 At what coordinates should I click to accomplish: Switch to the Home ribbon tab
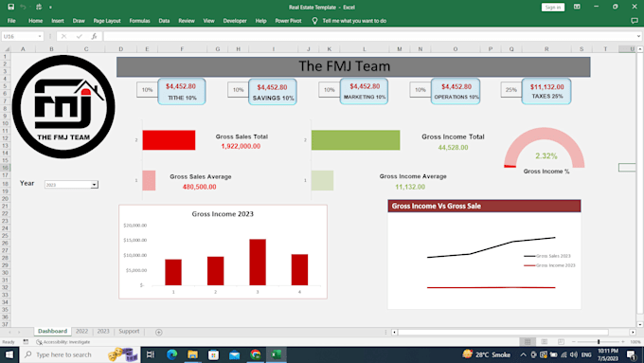35,21
